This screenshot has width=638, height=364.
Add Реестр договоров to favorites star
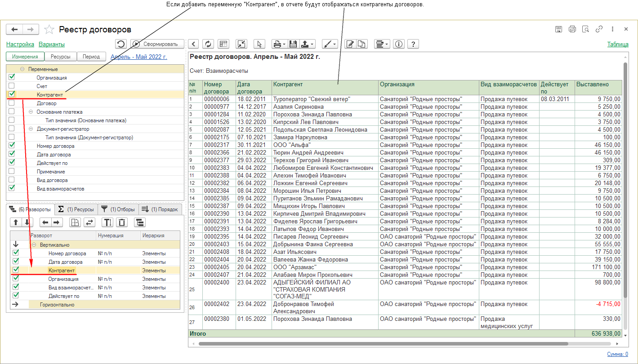pyautogui.click(x=49, y=30)
